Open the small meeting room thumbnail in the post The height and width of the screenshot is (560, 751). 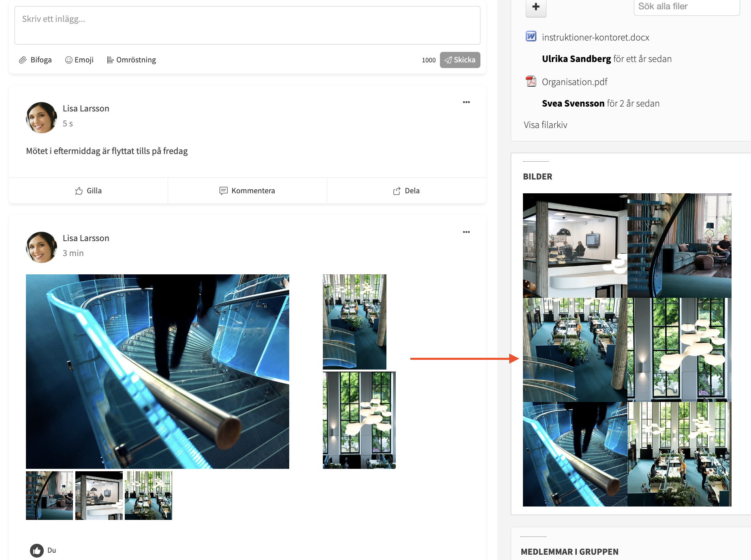pos(99,496)
